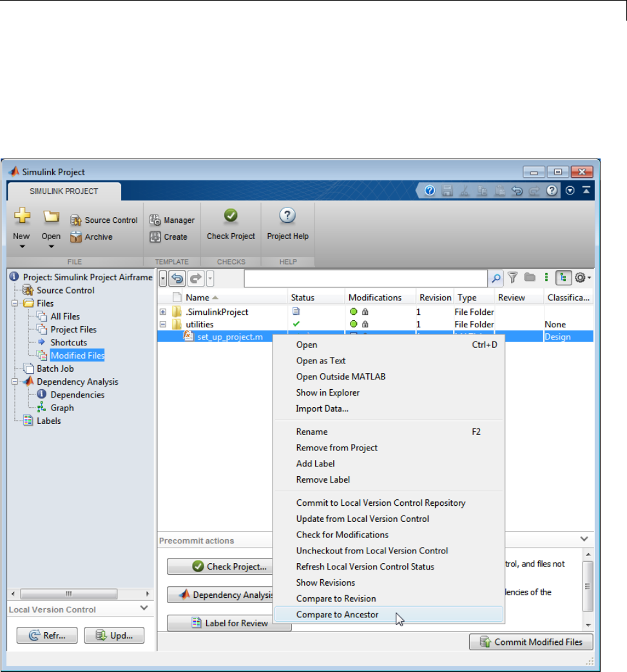Click the Check Project... precommit button

(220, 566)
